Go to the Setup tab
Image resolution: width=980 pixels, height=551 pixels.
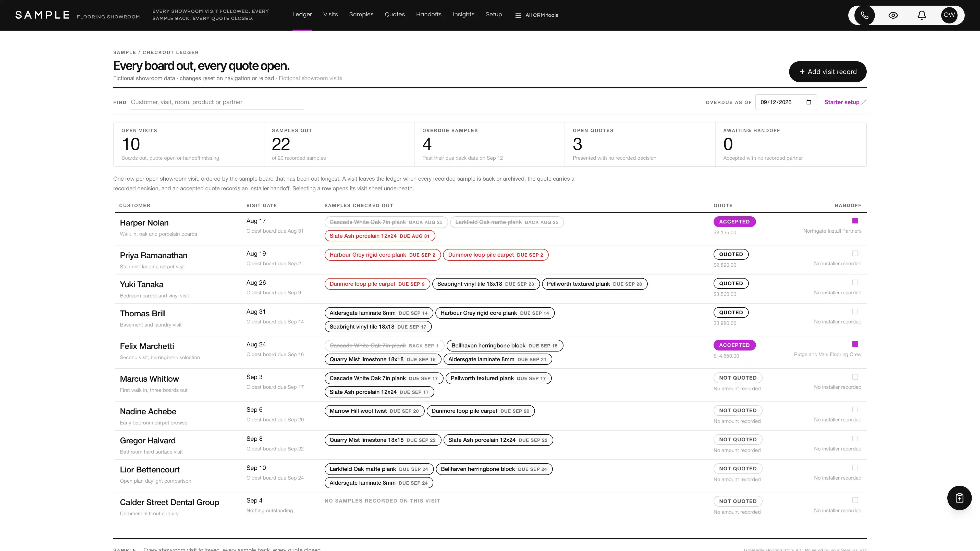click(x=493, y=15)
